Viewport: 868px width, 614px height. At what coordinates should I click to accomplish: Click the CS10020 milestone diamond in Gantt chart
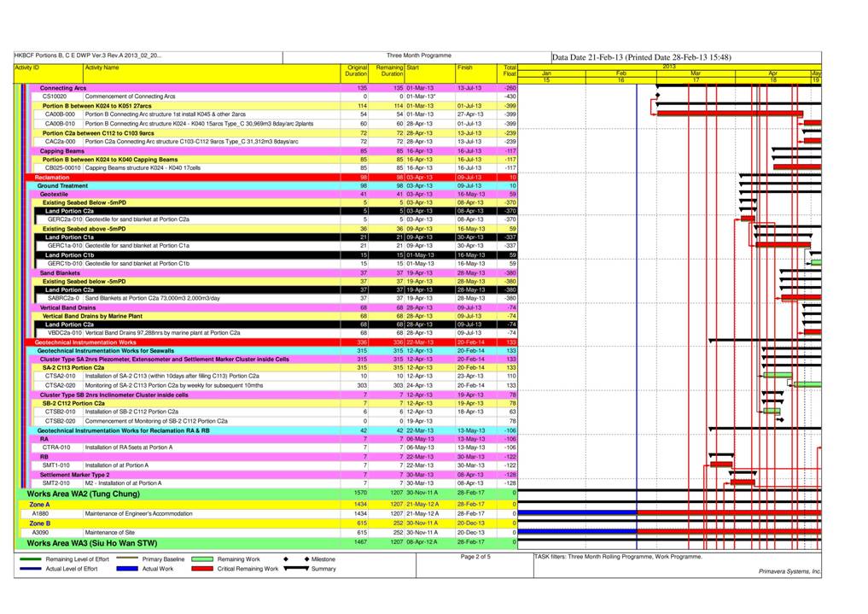[658, 96]
